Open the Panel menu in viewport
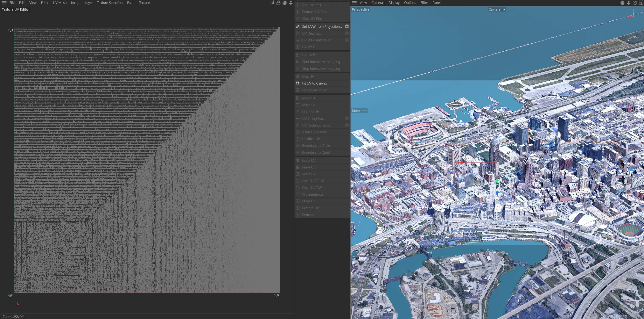This screenshot has width=644, height=319. pos(436,3)
